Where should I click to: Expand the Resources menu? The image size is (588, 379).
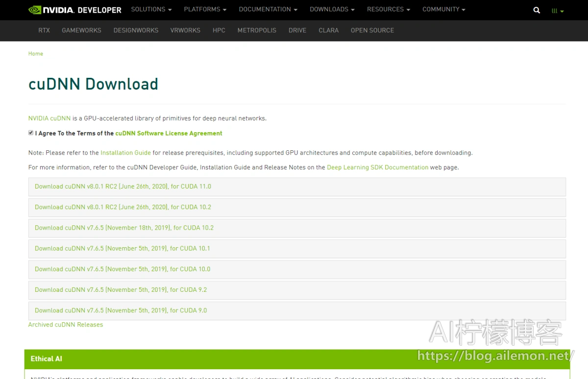(389, 9)
